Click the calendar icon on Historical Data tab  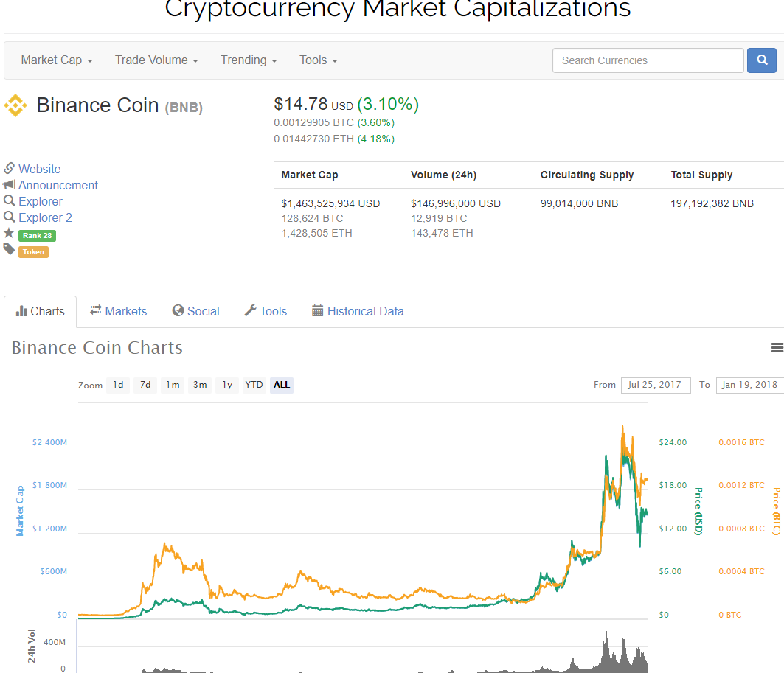click(317, 311)
